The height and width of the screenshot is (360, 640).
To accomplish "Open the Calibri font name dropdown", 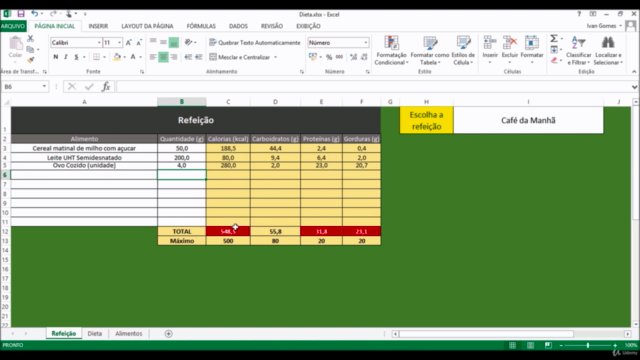I will (x=99, y=42).
